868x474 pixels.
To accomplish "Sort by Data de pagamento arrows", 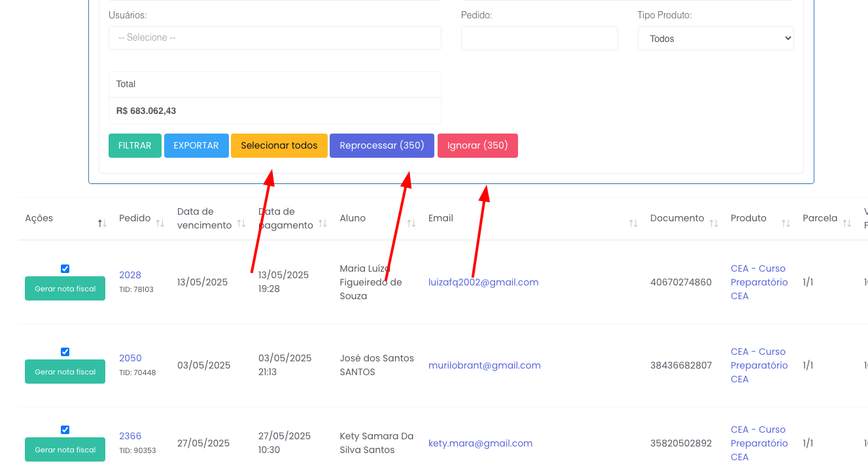I will (x=322, y=224).
